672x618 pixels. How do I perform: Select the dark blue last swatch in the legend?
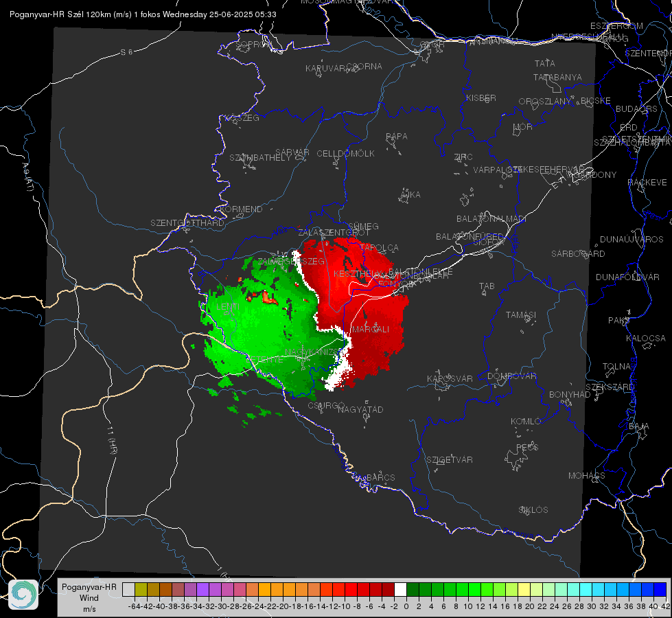[660, 589]
